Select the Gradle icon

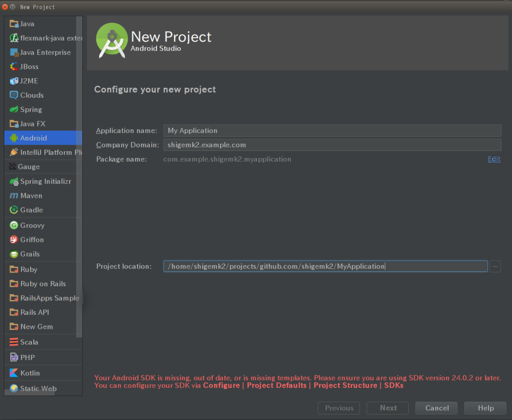coord(13,209)
